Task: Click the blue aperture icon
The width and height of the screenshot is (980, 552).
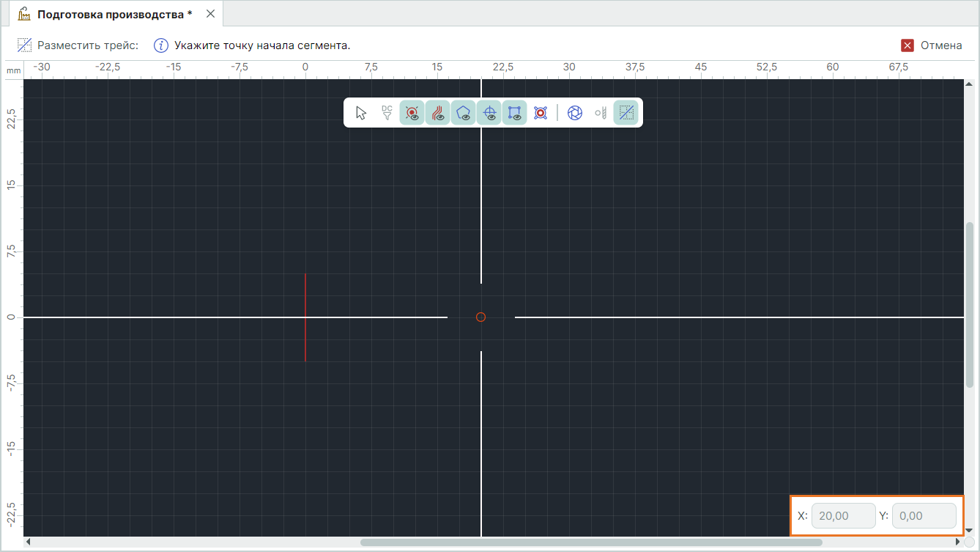Action: [575, 113]
